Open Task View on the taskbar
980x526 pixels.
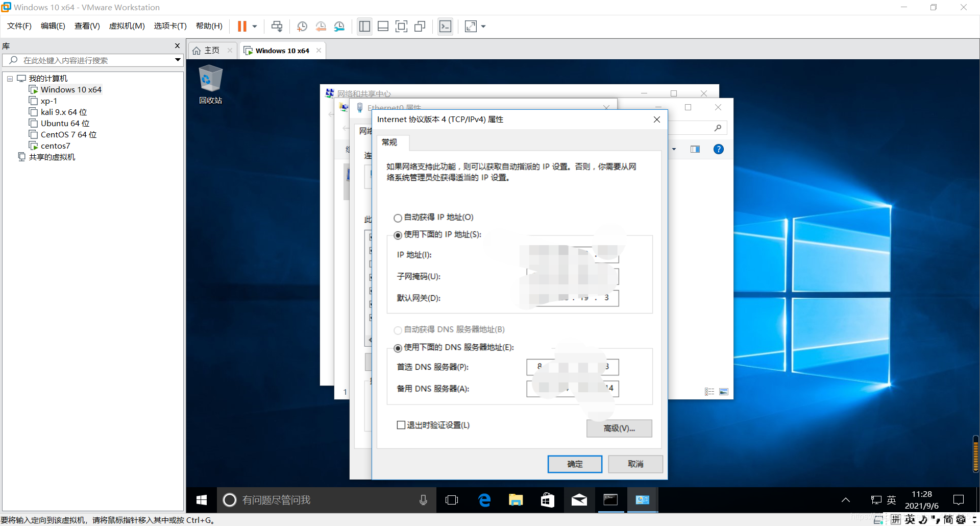452,500
